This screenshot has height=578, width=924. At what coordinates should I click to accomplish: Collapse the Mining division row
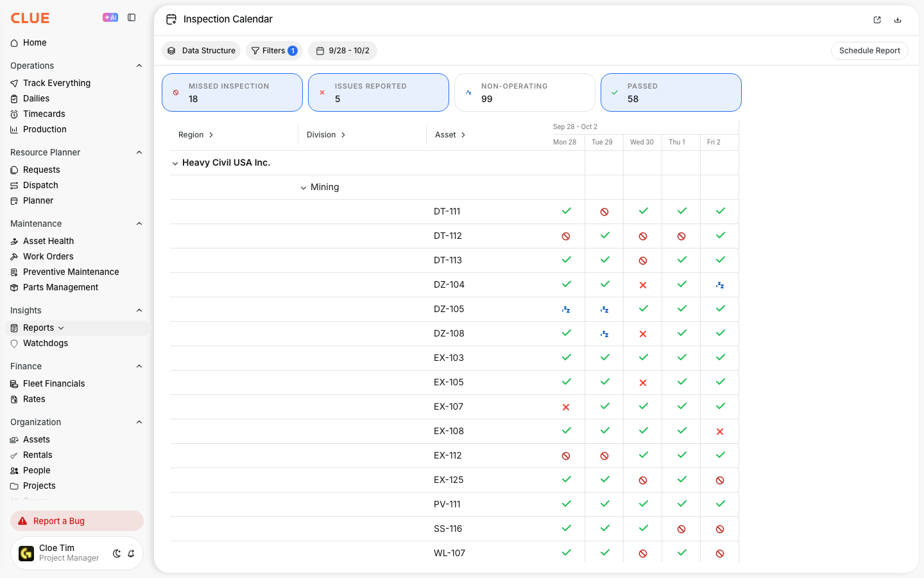pyautogui.click(x=304, y=188)
